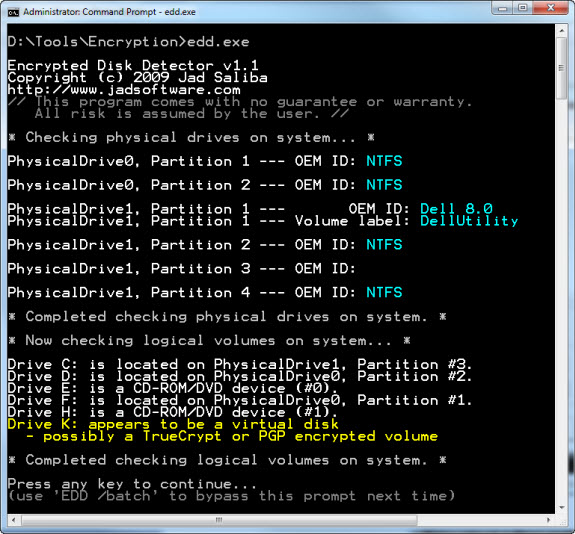Click the 'Press any key to continue...' line
575x534 pixels.
tap(132, 484)
